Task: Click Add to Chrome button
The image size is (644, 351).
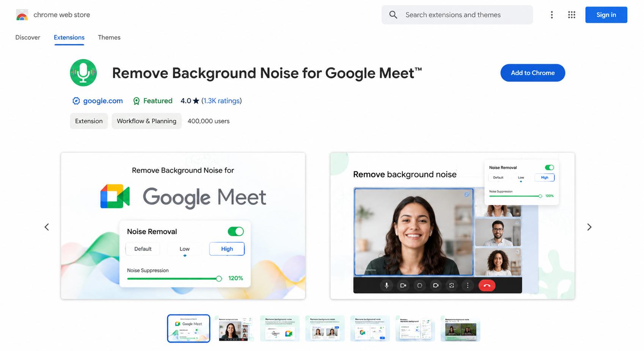Action: point(532,73)
